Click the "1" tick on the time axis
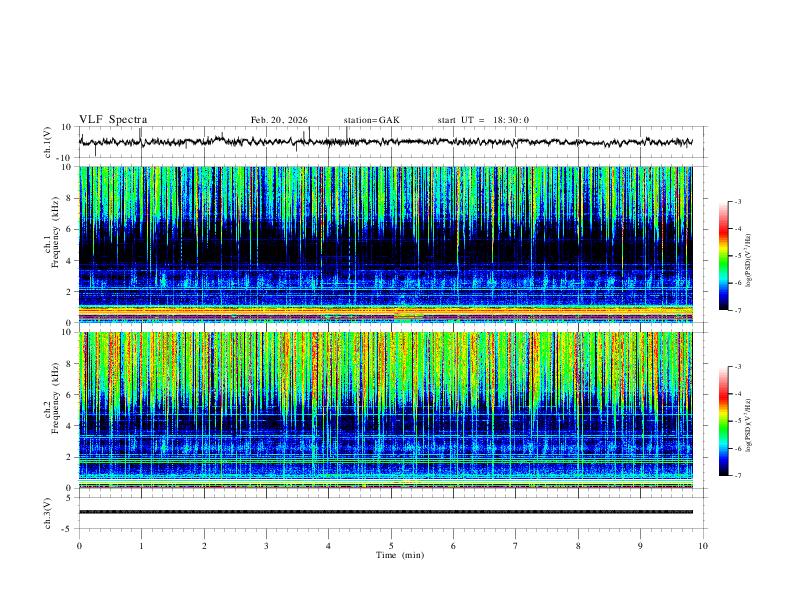 point(141,546)
